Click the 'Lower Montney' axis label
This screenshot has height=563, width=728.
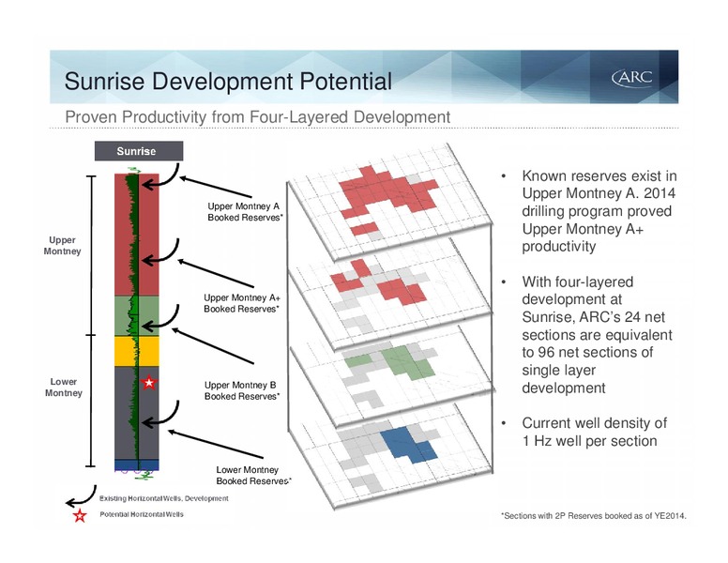[64, 387]
